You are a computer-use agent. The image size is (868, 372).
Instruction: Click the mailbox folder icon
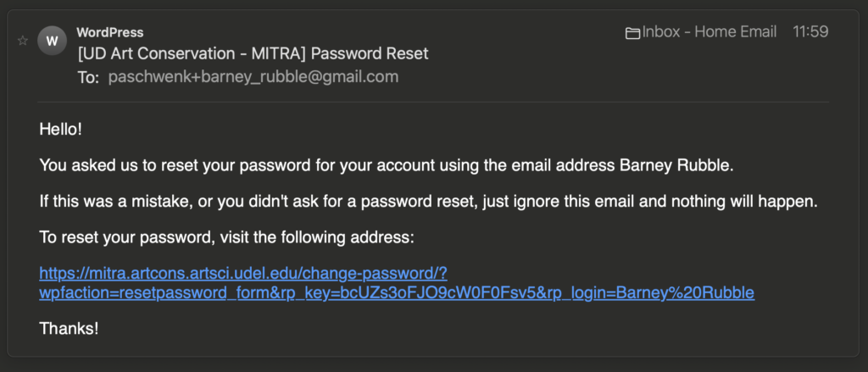coord(632,33)
